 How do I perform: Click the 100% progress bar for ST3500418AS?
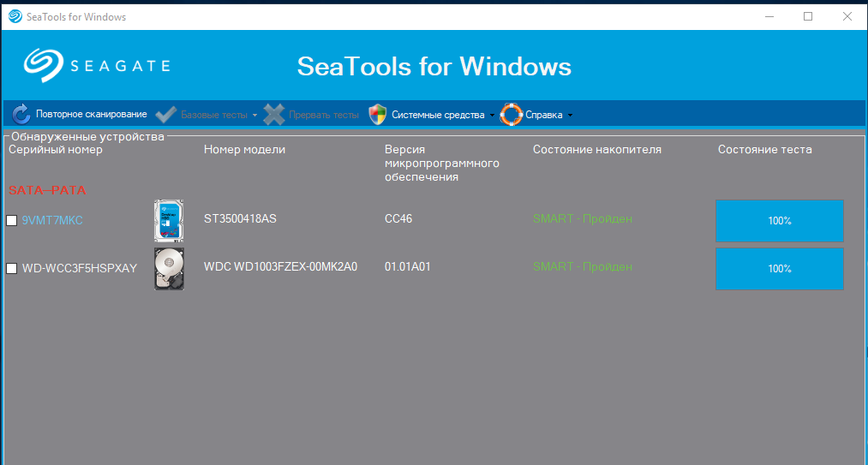pyautogui.click(x=779, y=221)
